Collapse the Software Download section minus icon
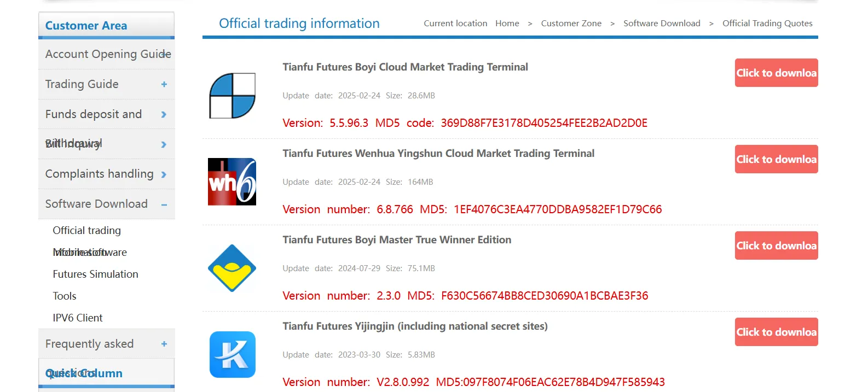The image size is (868, 392). (x=164, y=204)
